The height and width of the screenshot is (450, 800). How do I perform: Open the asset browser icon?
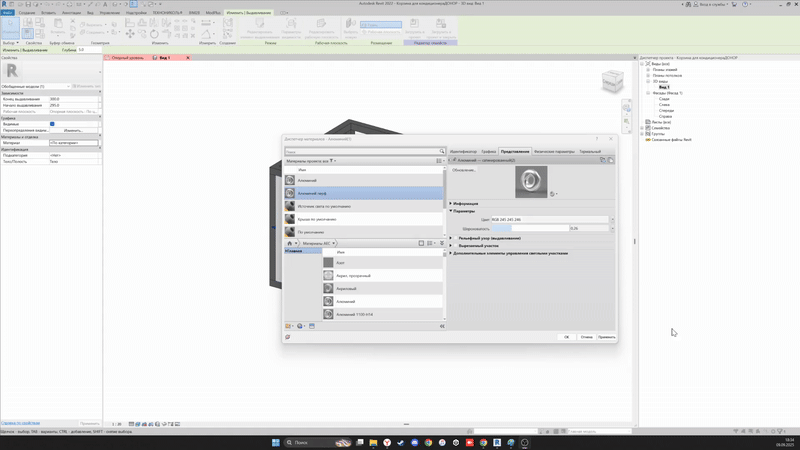pos(312,326)
